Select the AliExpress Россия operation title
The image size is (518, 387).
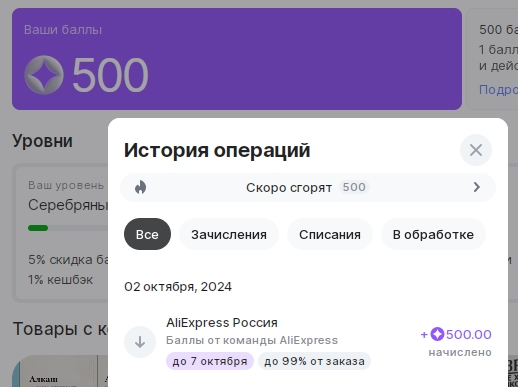click(222, 323)
